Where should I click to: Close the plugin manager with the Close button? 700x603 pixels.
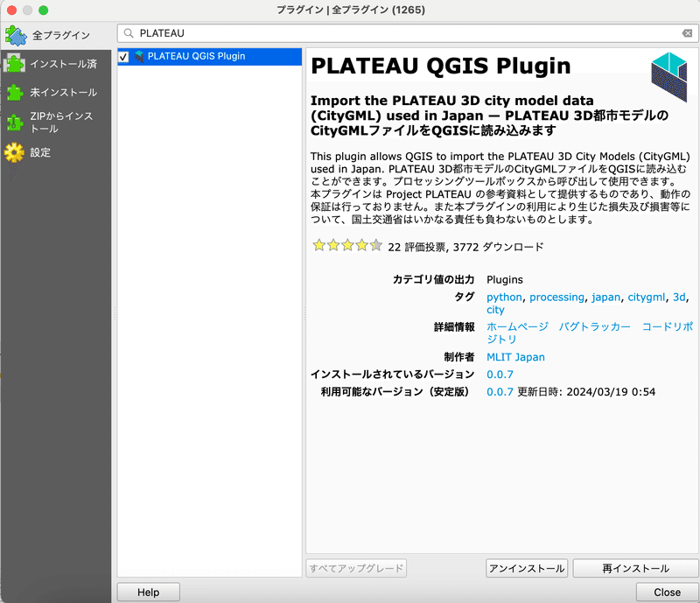[667, 592]
